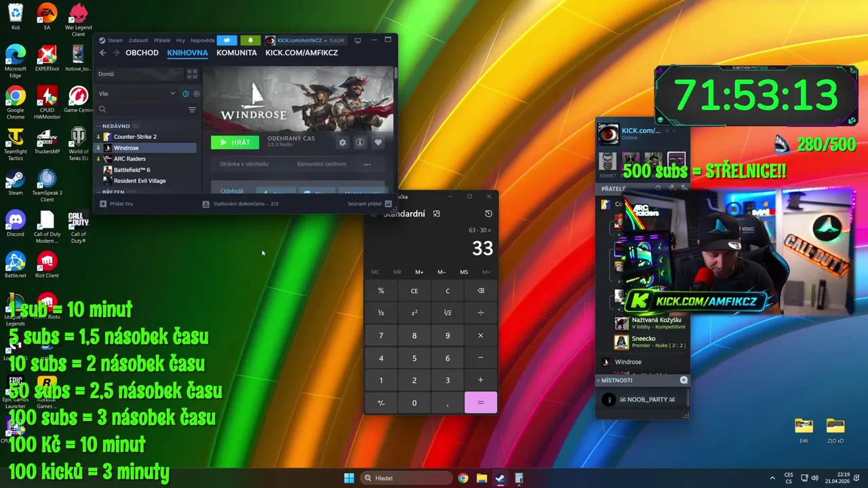Viewport: 868px width, 488px height.
Task: Click calculator plus/minus sign key
Action: pyautogui.click(x=381, y=403)
